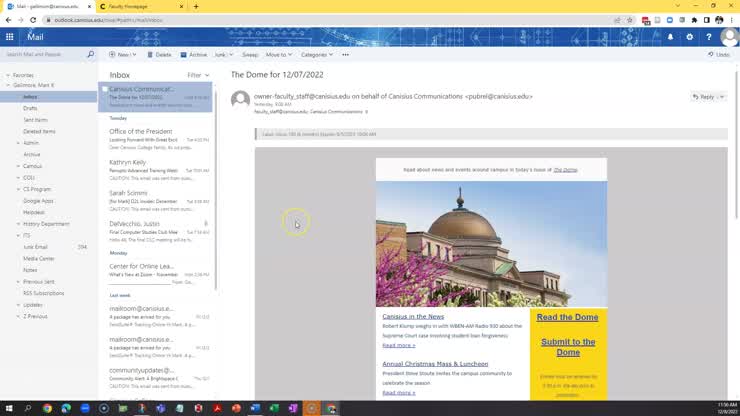
Task: Open the Move to dropdown
Action: point(278,55)
